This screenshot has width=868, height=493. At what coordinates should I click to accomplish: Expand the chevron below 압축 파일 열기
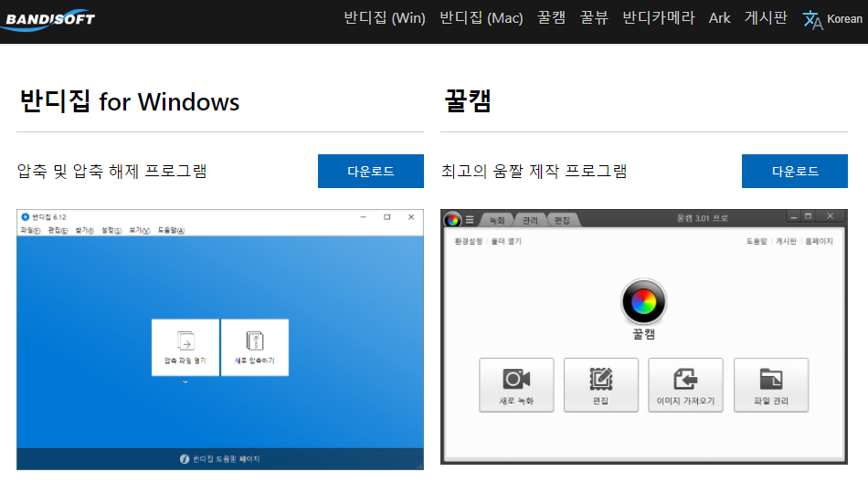pyautogui.click(x=185, y=382)
